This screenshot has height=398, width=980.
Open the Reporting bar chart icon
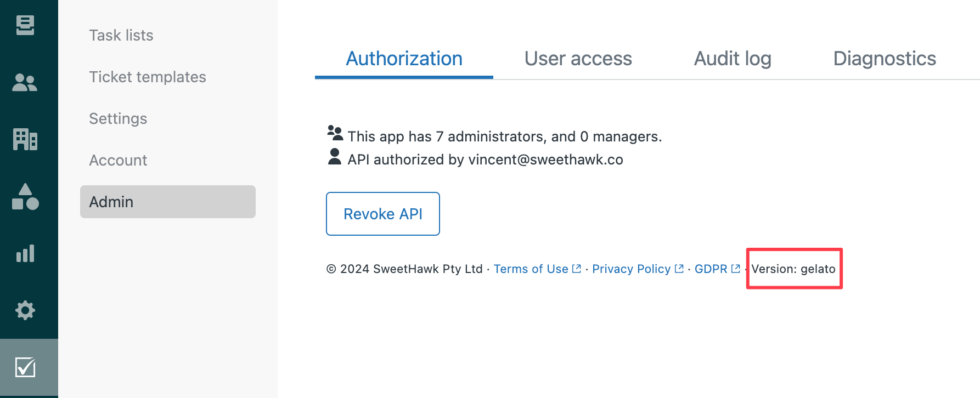pyautogui.click(x=25, y=253)
